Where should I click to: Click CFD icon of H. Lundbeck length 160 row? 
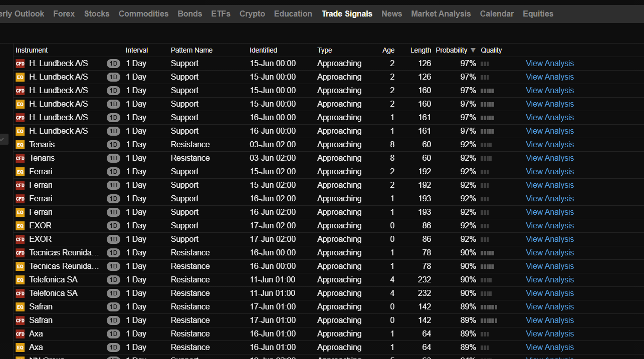pyautogui.click(x=20, y=91)
